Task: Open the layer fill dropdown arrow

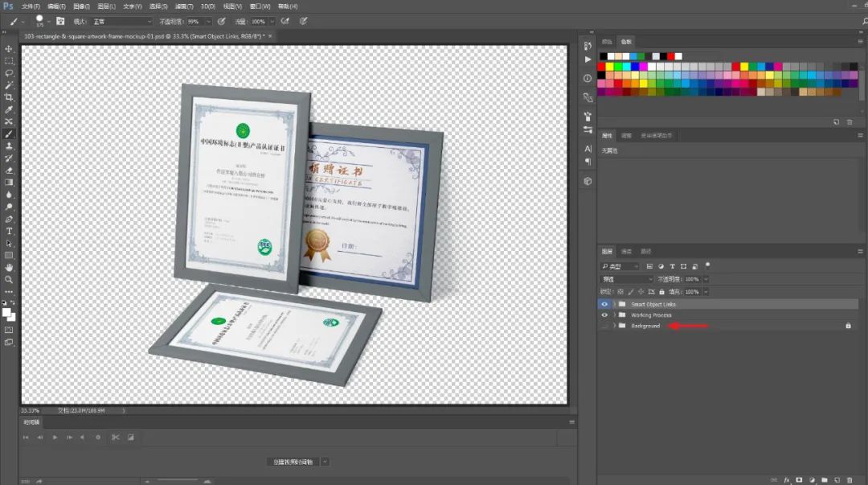Action: point(706,291)
